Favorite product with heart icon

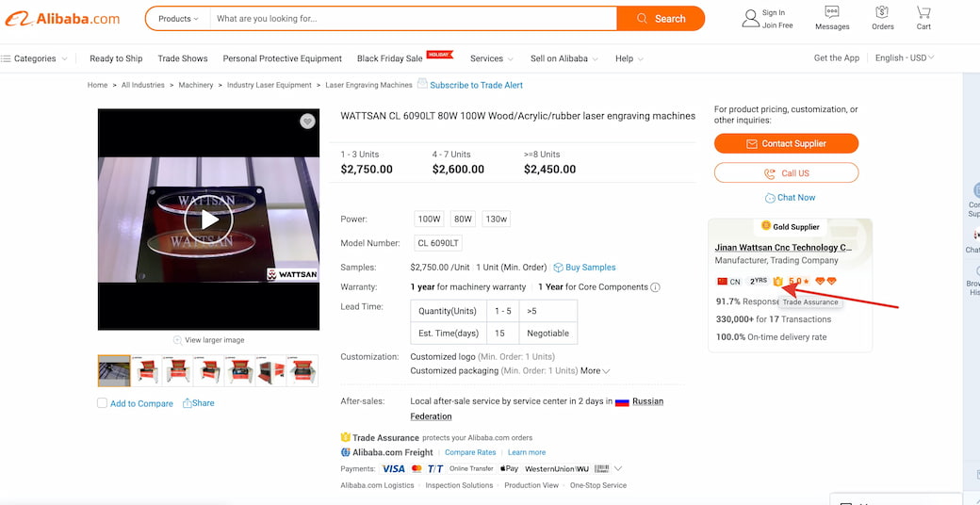coord(307,122)
